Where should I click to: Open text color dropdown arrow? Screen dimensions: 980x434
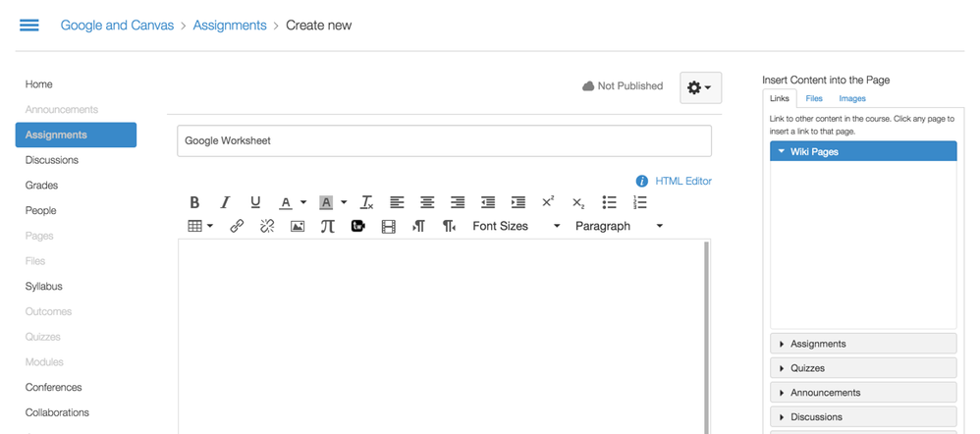[x=303, y=202]
